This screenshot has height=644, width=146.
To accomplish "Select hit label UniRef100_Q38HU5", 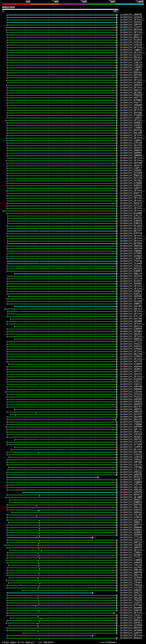I will 131,329.
